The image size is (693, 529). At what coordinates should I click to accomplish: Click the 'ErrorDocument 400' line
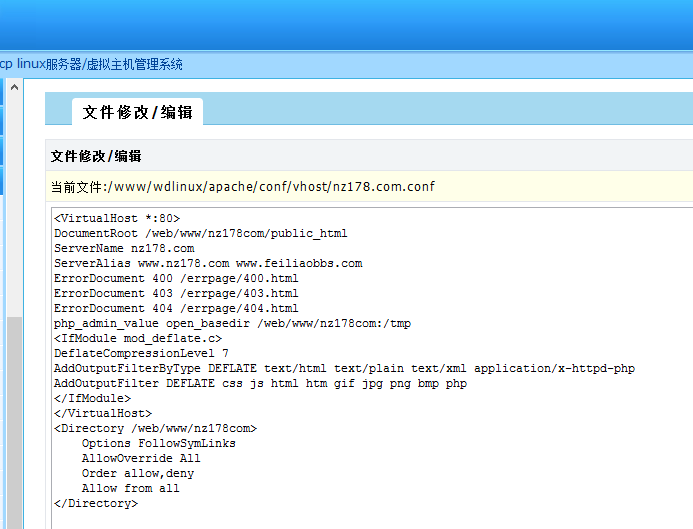click(176, 278)
